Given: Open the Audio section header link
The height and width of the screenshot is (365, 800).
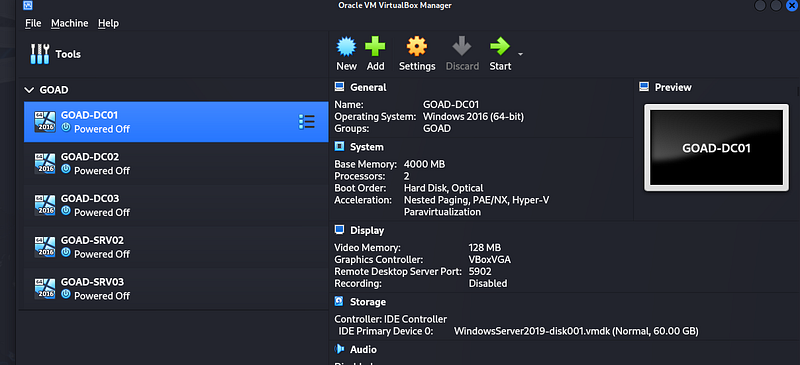Looking at the screenshot, I should (x=363, y=350).
